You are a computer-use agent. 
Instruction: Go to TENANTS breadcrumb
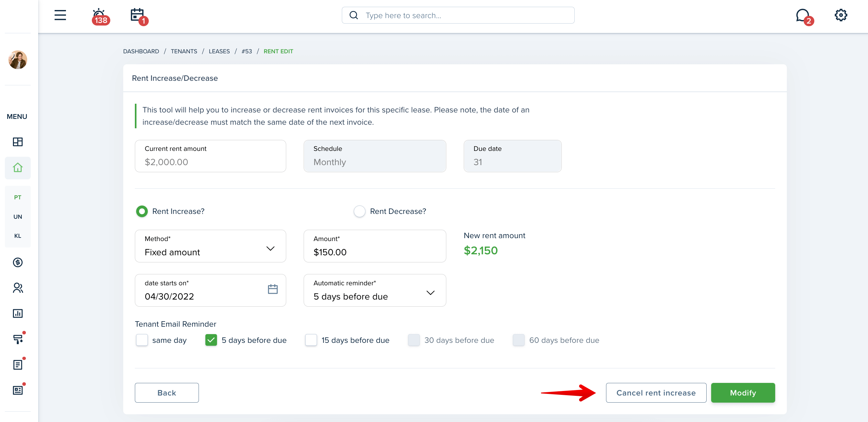coord(184,51)
